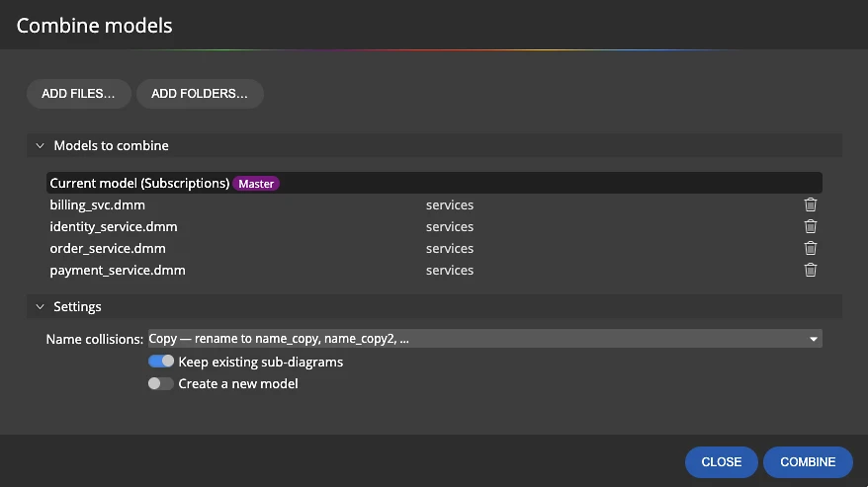The image size is (868, 487).
Task: Click services folder text for identity_service.dmm
Action: click(450, 226)
